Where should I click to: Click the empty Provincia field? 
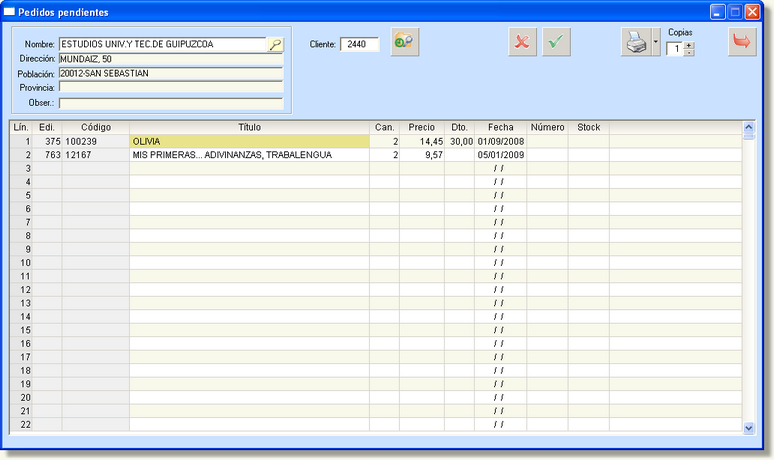click(171, 87)
